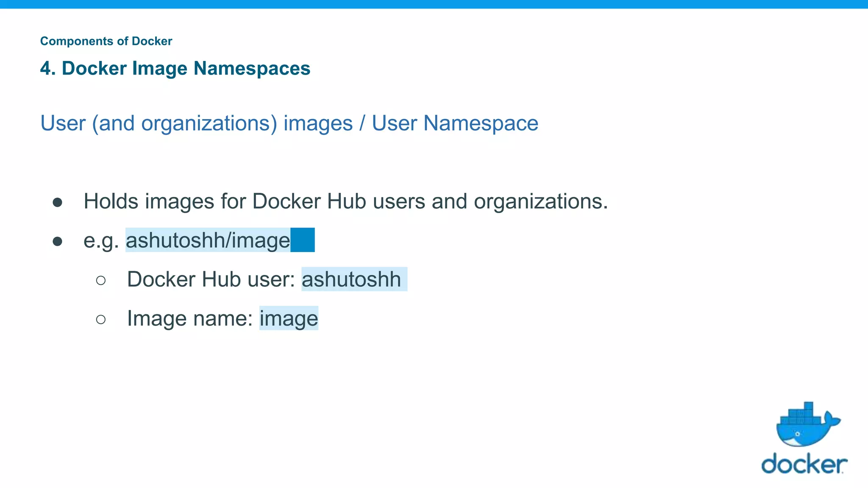The image size is (868, 488).
Task: Click the first filled bullet point marker
Action: pyautogui.click(x=58, y=202)
